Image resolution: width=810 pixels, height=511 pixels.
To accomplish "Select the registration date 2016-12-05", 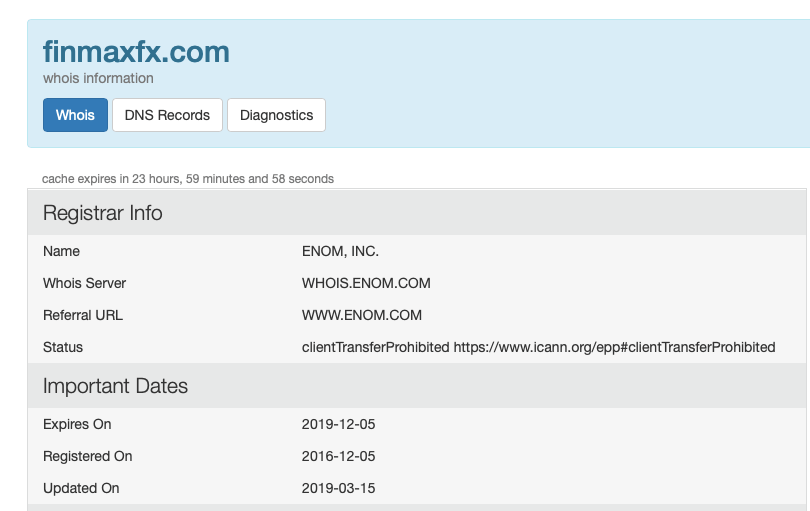I will click(x=338, y=456).
